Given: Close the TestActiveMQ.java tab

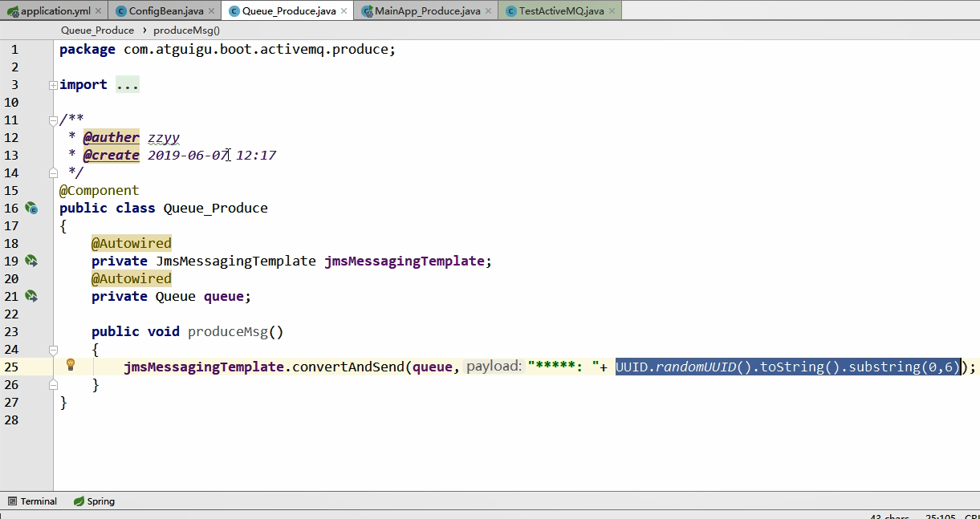Looking at the screenshot, I should click(x=612, y=11).
